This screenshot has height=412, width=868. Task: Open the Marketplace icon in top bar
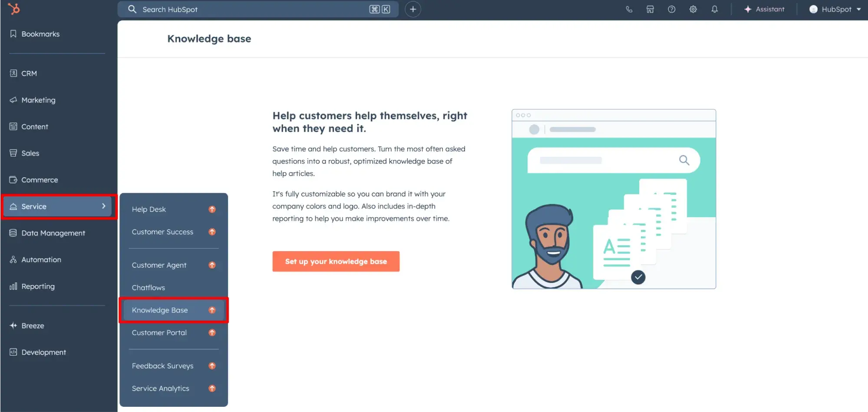tap(650, 9)
